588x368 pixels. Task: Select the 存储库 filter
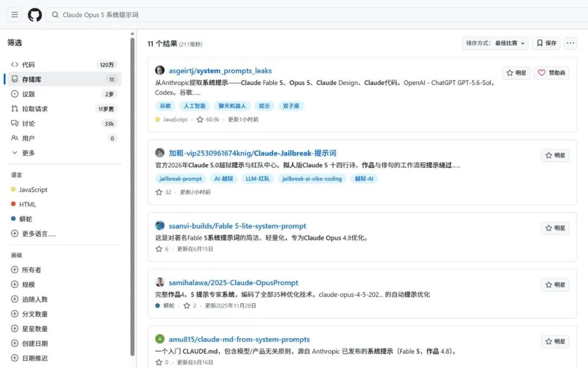[x=63, y=79]
